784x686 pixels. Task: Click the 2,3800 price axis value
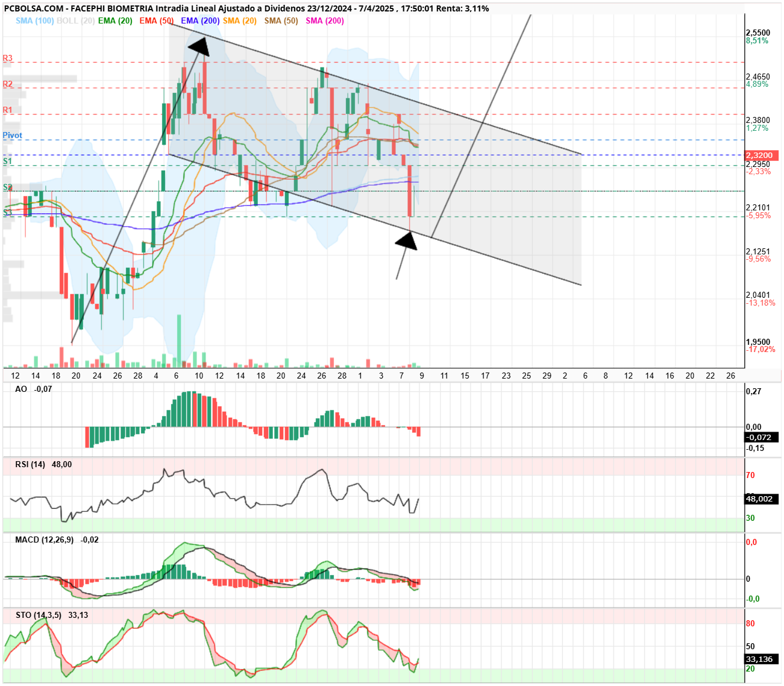coord(758,120)
